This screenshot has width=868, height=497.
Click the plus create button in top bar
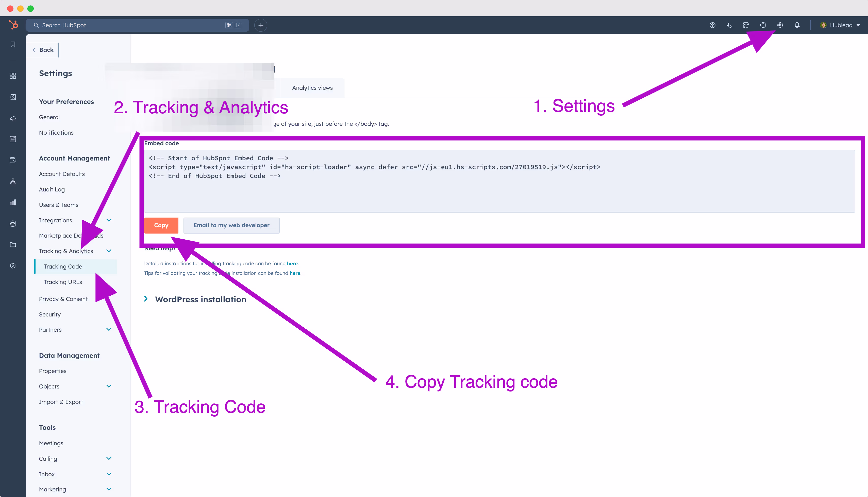(x=261, y=25)
